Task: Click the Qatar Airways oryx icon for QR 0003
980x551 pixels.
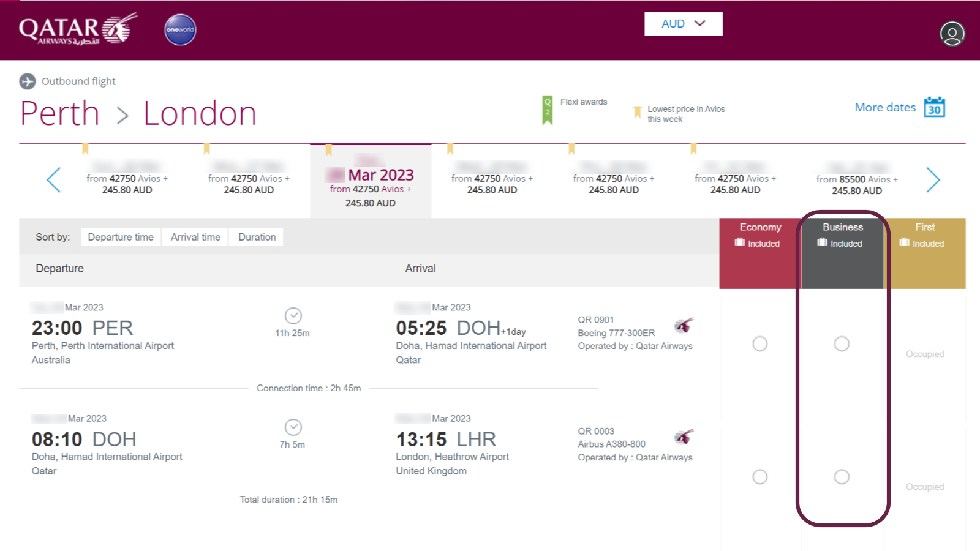Action: pos(684,437)
